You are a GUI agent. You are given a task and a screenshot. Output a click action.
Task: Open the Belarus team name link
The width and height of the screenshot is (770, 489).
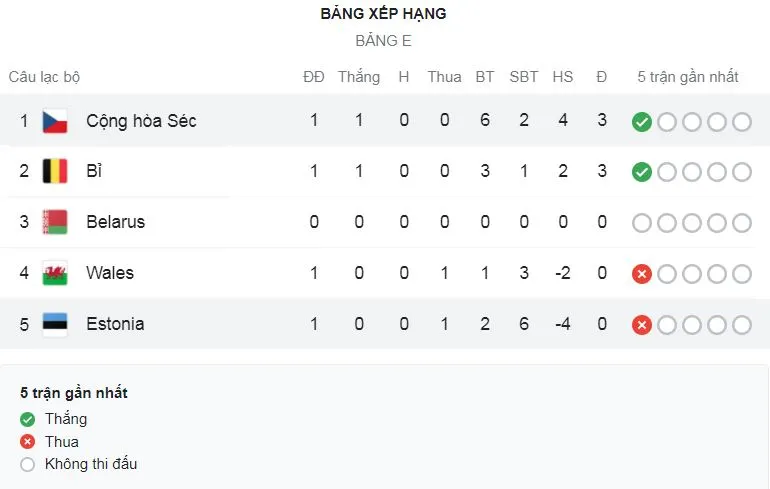(115, 222)
